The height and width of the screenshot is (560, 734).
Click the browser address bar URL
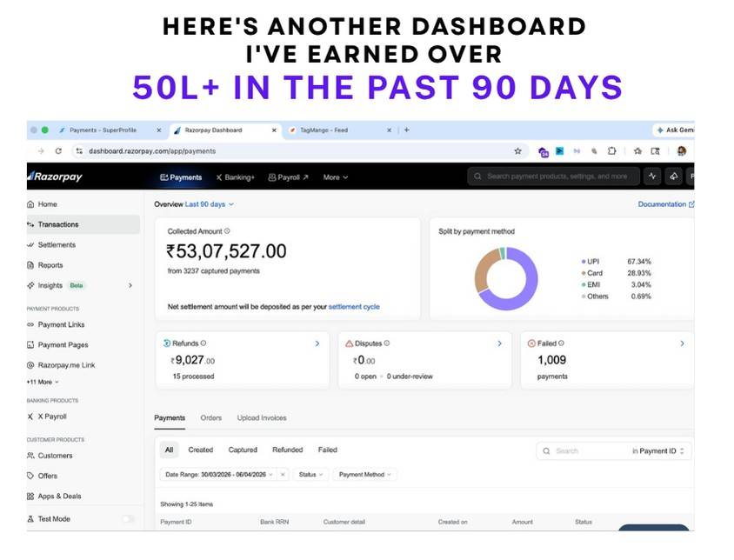click(152, 150)
